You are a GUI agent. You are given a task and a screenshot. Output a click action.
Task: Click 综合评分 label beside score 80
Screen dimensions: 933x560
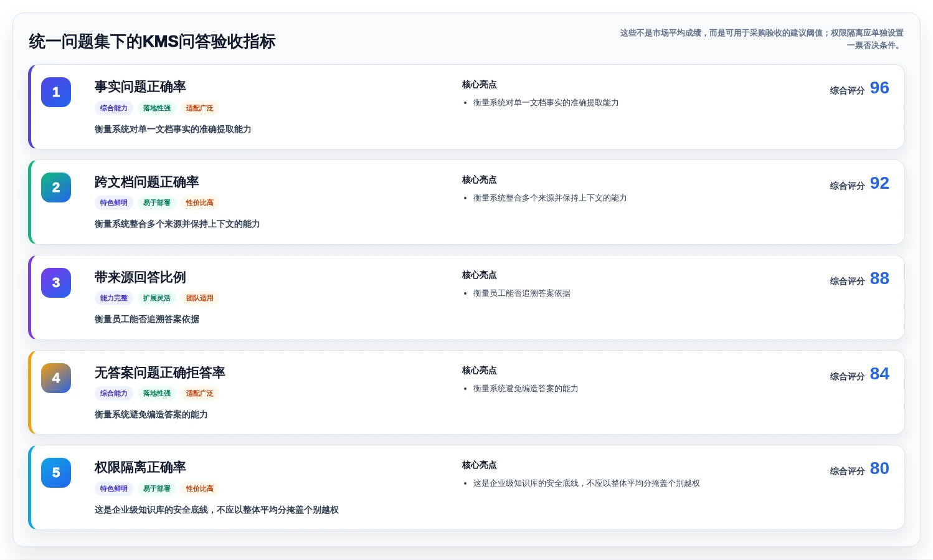click(x=847, y=471)
